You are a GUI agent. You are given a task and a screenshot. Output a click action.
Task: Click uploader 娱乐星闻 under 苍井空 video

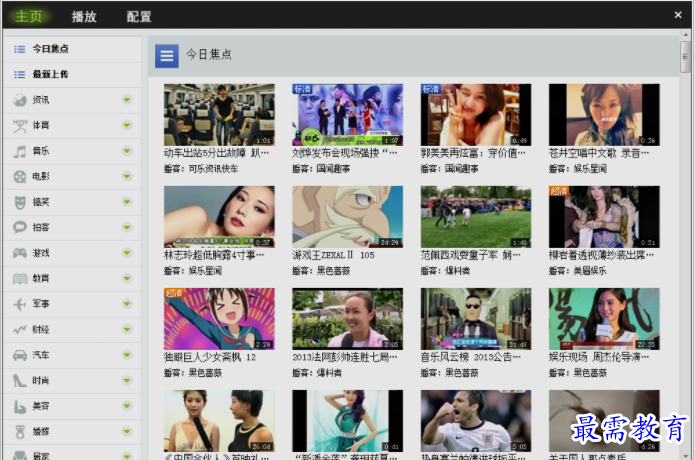coord(590,169)
